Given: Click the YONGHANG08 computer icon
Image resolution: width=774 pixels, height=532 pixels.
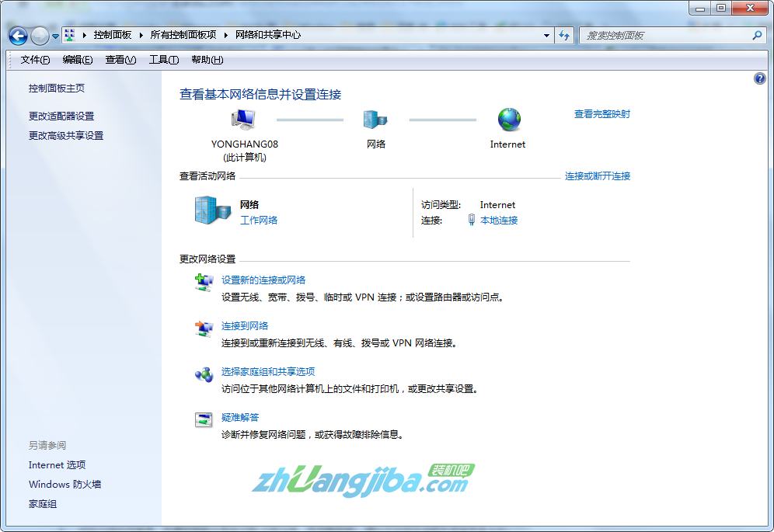Looking at the screenshot, I should click(243, 120).
